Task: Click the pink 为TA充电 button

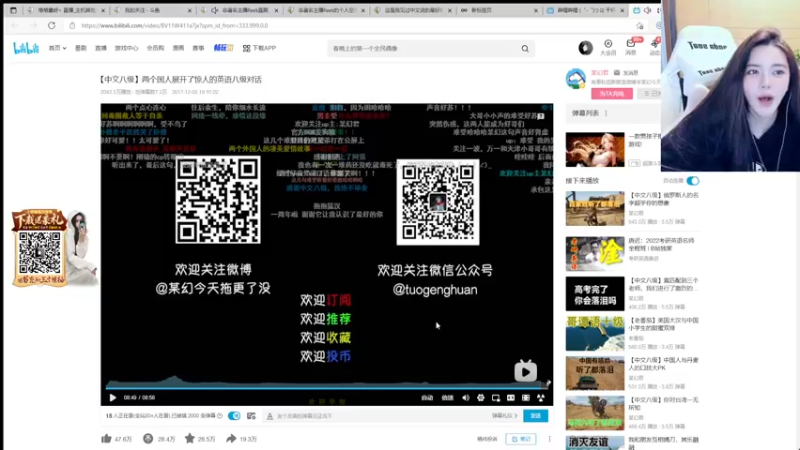Action: [612, 94]
